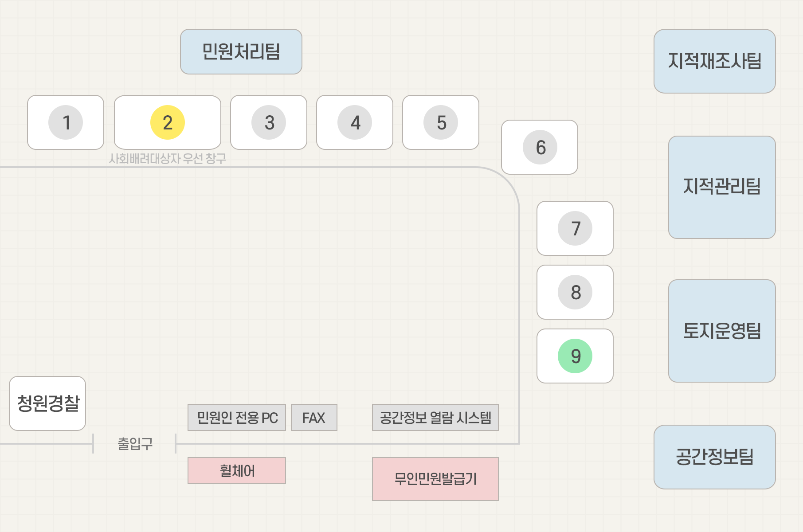Image resolution: width=803 pixels, height=532 pixels.
Task: Click the 사회배려대상자 우선 창구 caption
Action: tap(168, 158)
